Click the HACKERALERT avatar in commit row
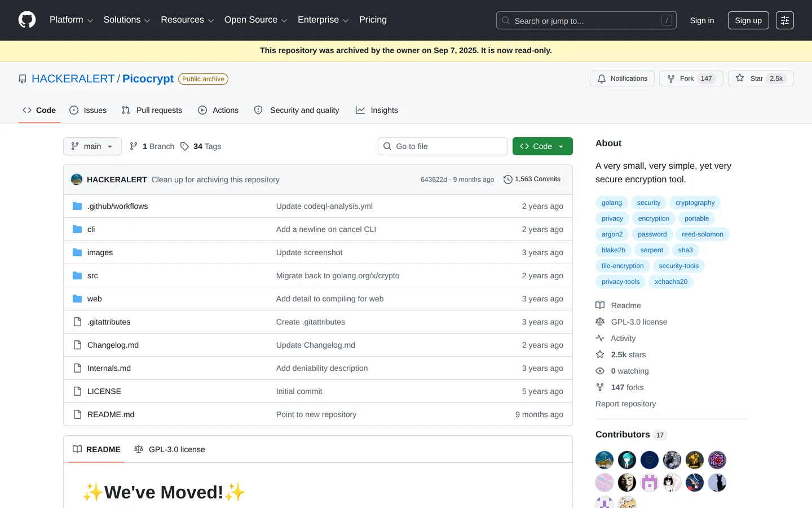 pos(77,179)
